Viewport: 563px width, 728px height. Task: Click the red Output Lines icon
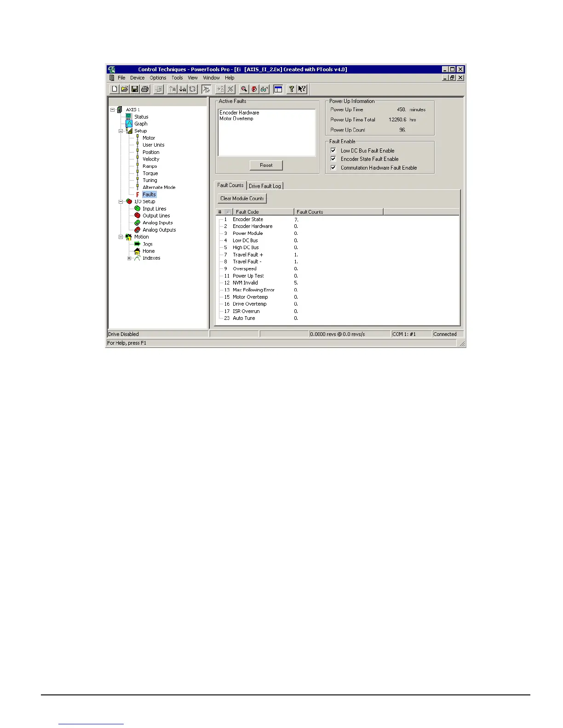point(137,216)
